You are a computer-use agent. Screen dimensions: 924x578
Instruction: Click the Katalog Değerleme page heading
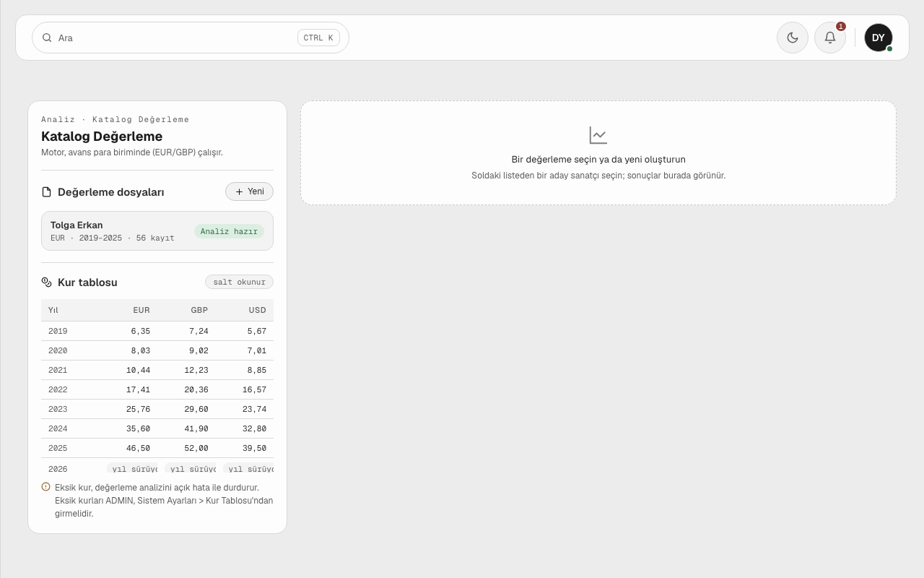click(102, 137)
